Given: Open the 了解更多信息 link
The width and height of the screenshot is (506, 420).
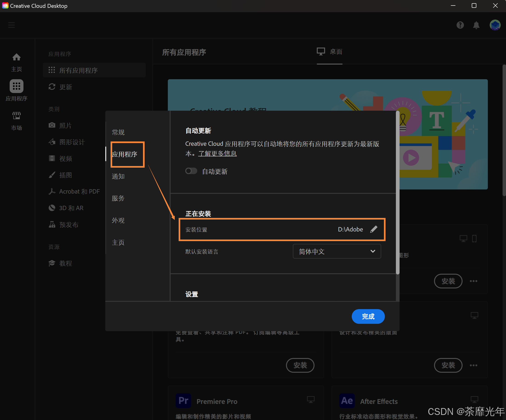Looking at the screenshot, I should click(x=217, y=154).
